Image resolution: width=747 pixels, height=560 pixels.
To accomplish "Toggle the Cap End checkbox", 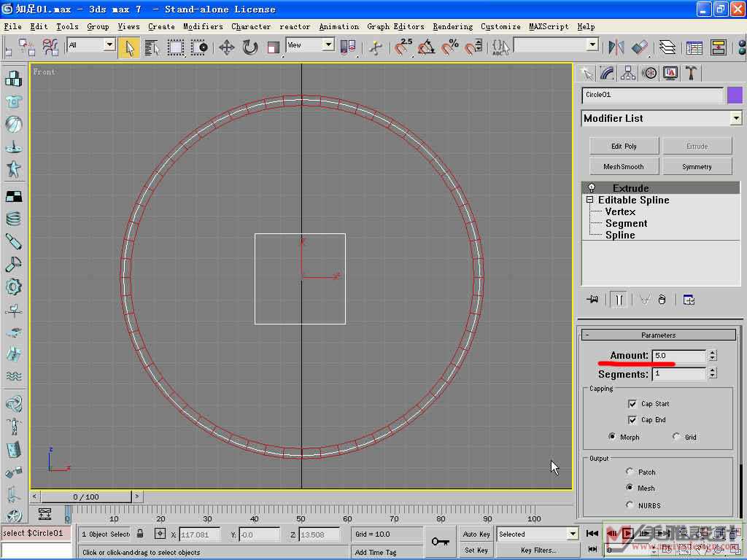I will coord(632,419).
